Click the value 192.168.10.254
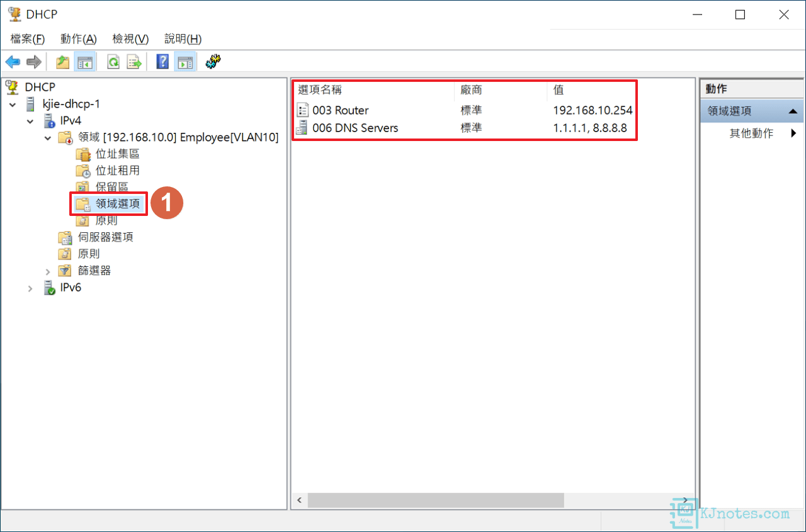The height and width of the screenshot is (532, 806). click(x=593, y=110)
